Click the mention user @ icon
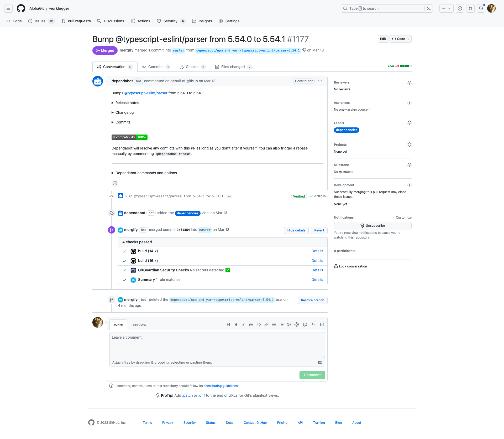 pyautogui.click(x=297, y=324)
